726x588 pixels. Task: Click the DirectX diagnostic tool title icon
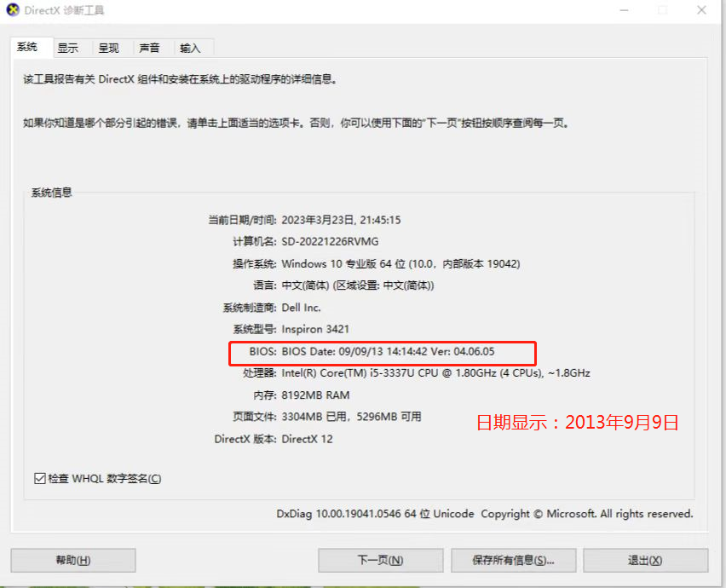pos(13,9)
